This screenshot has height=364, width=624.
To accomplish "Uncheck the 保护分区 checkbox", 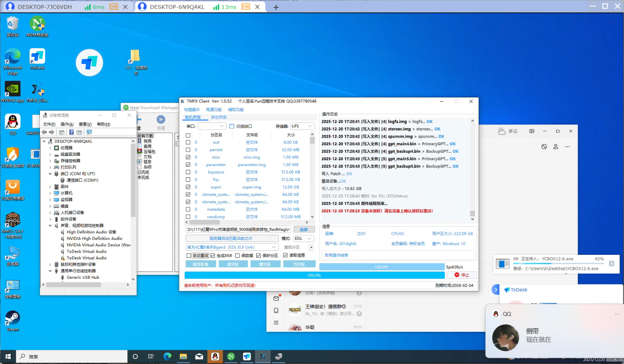I will pyautogui.click(x=258, y=255).
